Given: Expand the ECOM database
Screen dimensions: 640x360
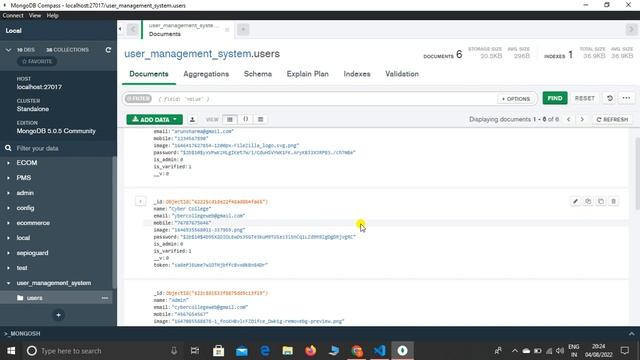Looking at the screenshot, I should pyautogui.click(x=8, y=163).
